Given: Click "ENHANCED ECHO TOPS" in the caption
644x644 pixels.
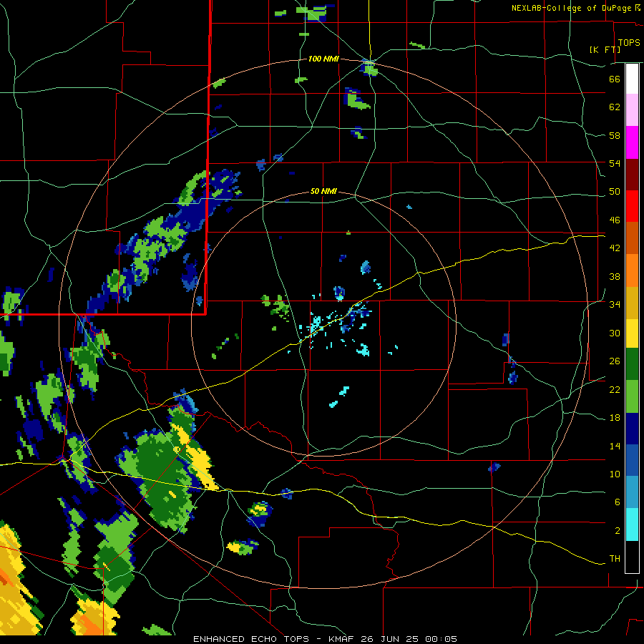Looking at the screenshot, I should pos(250,639).
